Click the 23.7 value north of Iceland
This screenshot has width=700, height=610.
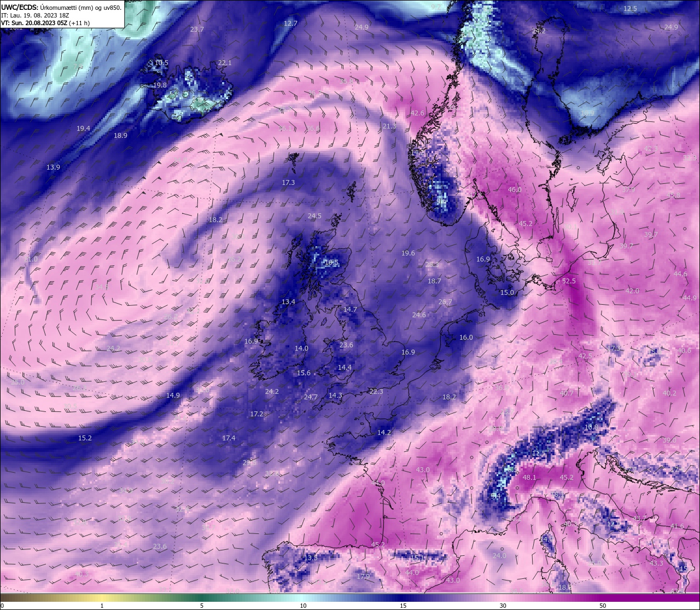coord(197,30)
